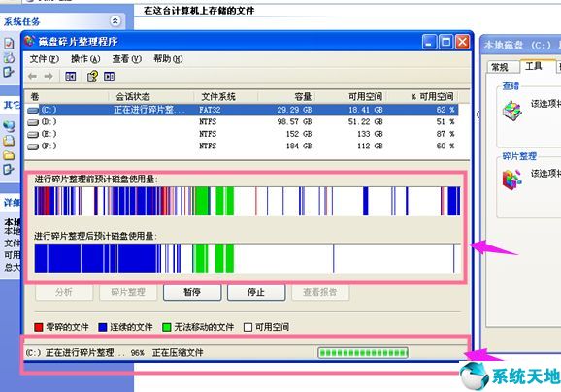Click the show/hide console tree icon
This screenshot has width=561, height=392.
(x=71, y=76)
